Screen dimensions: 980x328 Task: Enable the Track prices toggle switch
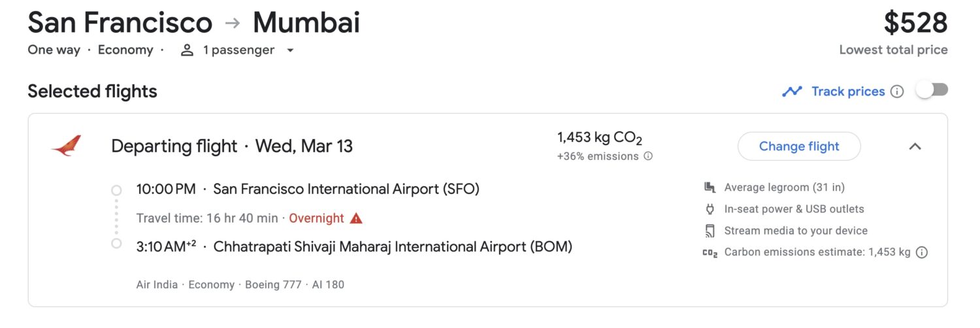[x=932, y=91]
